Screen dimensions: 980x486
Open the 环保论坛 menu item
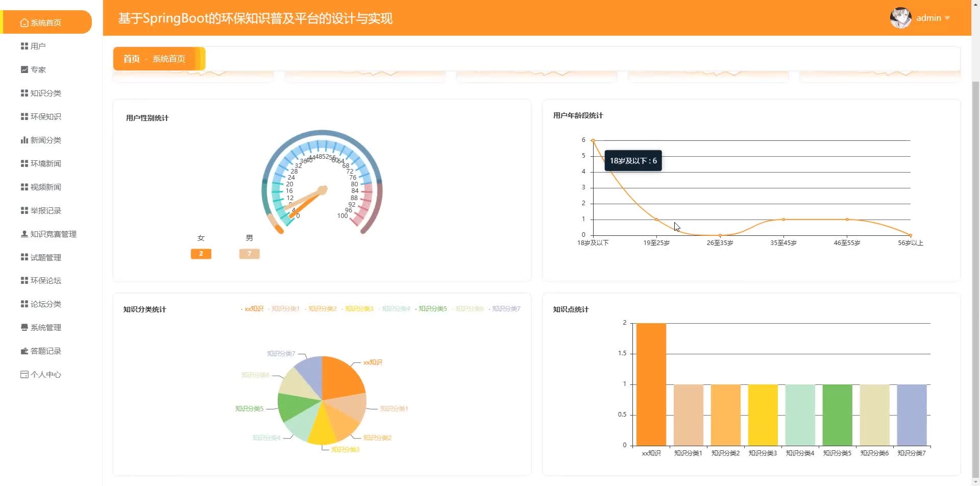tap(46, 280)
